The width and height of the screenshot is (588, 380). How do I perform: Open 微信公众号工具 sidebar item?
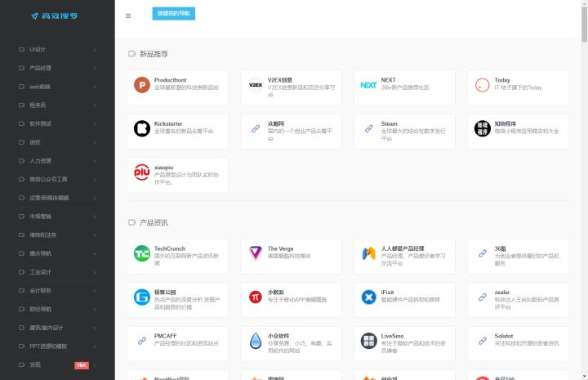(x=57, y=179)
